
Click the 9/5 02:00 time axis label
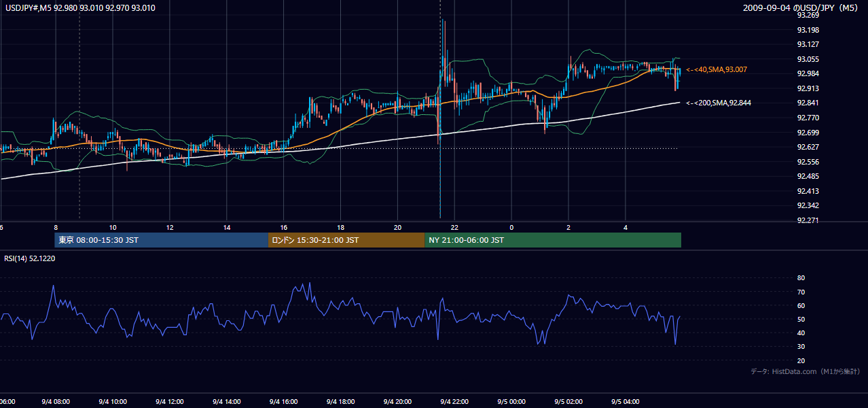568,402
